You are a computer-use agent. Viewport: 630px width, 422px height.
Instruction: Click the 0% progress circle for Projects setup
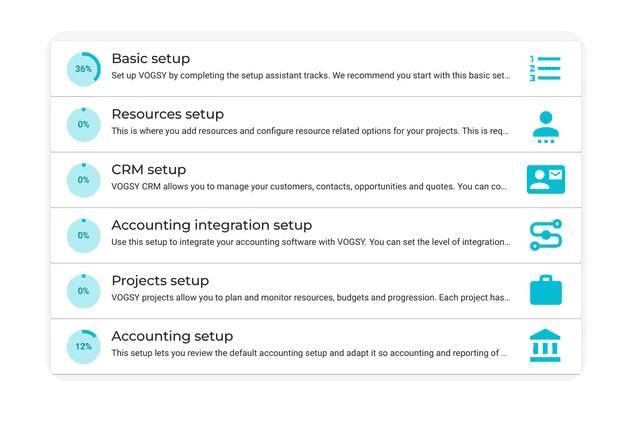[x=84, y=291]
